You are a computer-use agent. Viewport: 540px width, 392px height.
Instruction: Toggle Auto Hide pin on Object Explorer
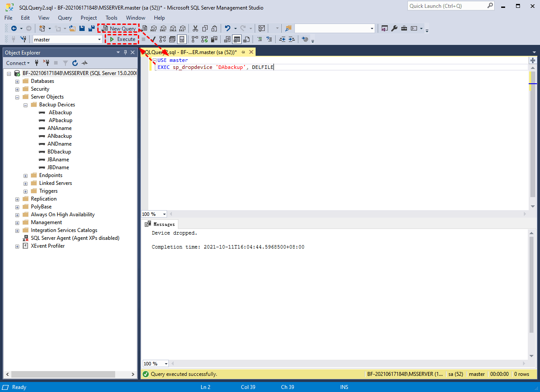126,52
